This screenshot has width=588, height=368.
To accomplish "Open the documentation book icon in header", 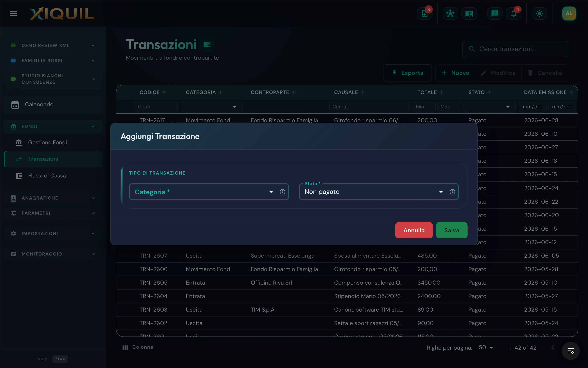I will coord(469,13).
